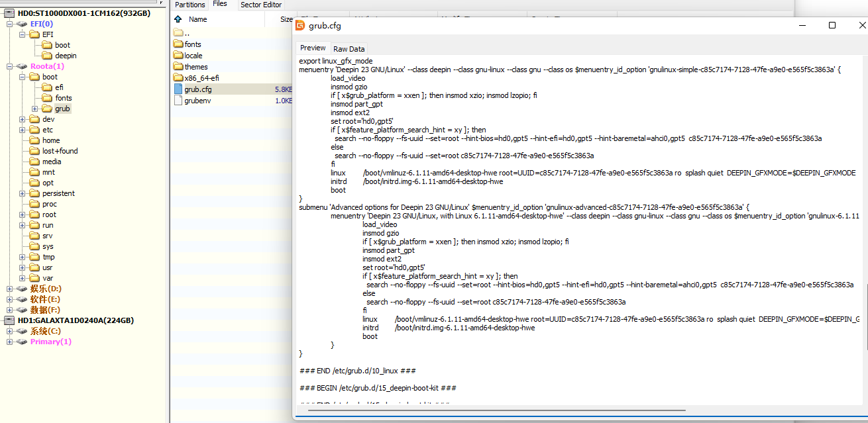The image size is (868, 423).
Task: Click the up-arrow icon beside Name header
Action: pos(178,19)
